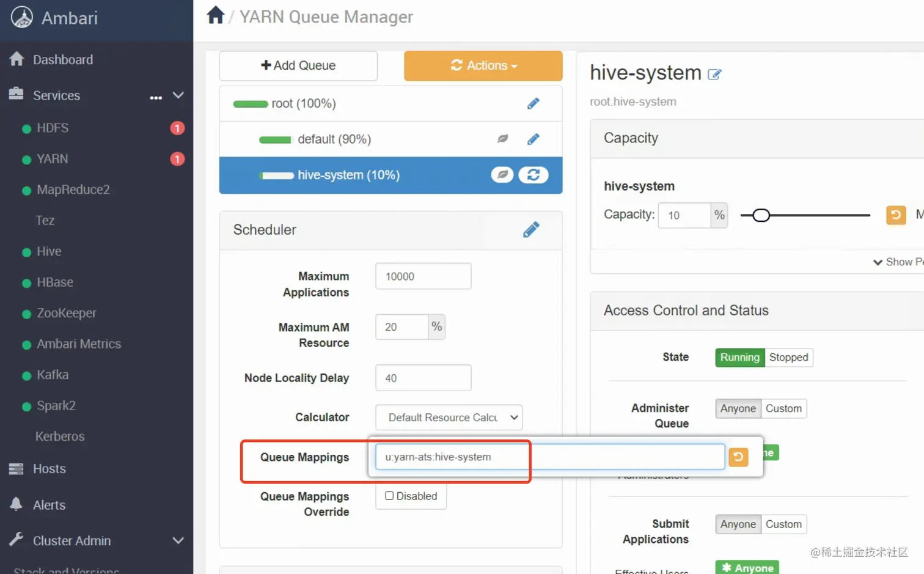924x574 pixels.
Task: Select Kerberos service
Action: pyautogui.click(x=60, y=436)
